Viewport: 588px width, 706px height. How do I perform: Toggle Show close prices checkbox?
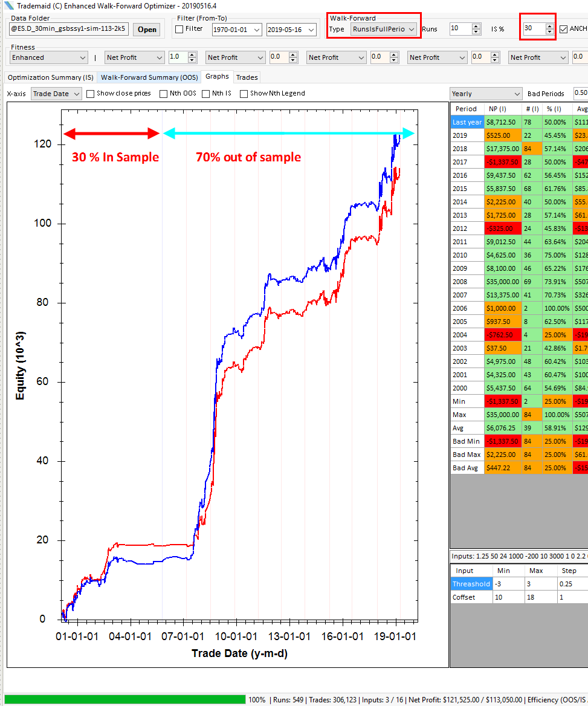coord(91,94)
